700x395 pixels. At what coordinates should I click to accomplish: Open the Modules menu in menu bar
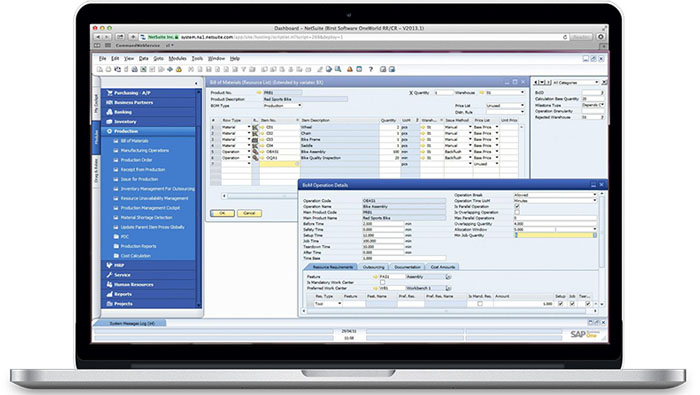click(177, 58)
